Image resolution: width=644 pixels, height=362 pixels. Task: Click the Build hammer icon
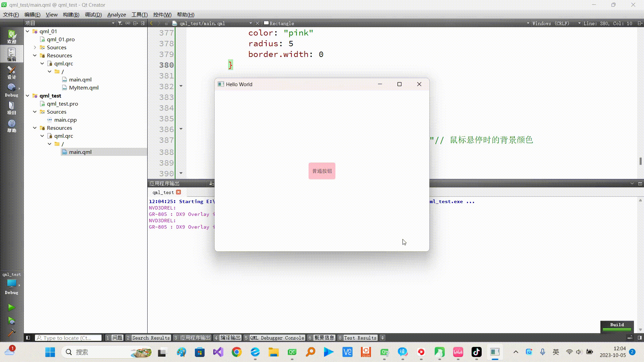pyautogui.click(x=11, y=333)
